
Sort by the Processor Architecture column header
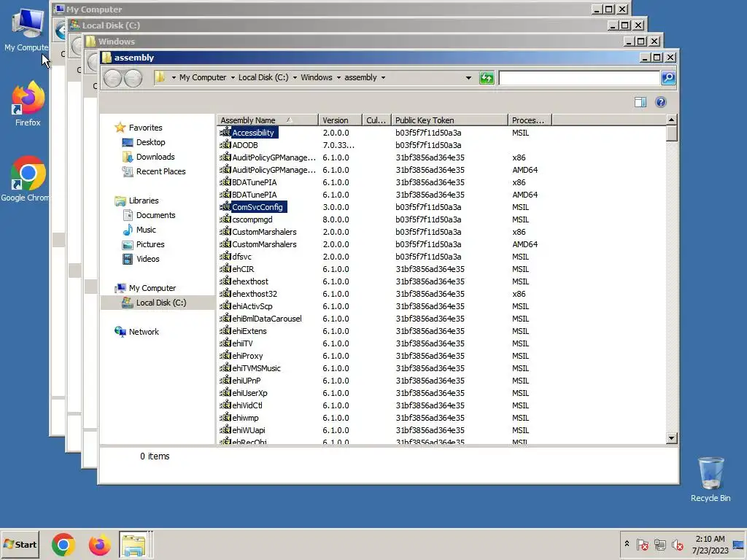coord(530,120)
